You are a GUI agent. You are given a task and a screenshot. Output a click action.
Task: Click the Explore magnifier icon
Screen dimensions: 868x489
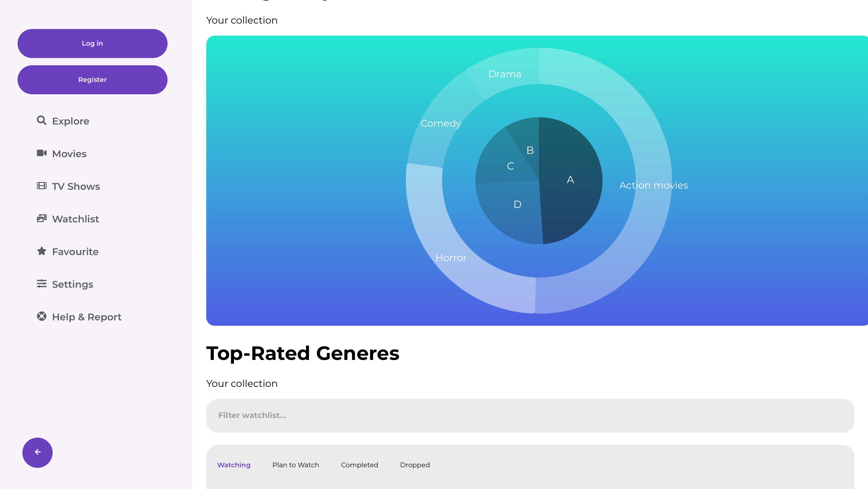tap(41, 120)
